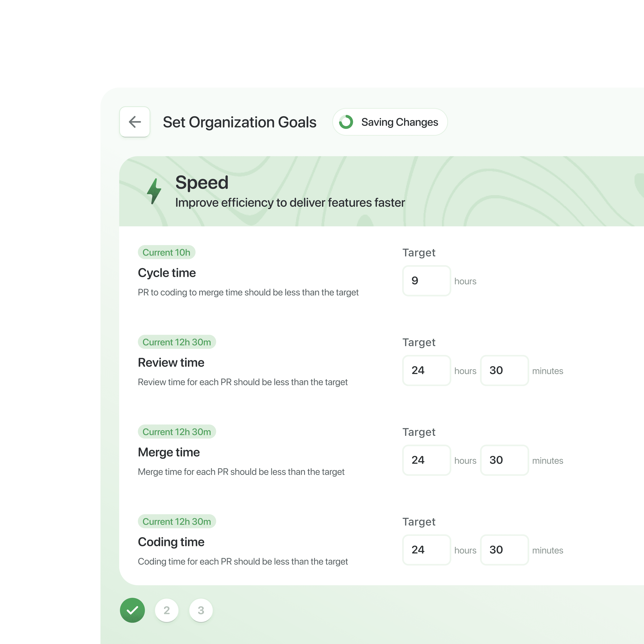Click the Set Organization Goals title

tap(239, 122)
